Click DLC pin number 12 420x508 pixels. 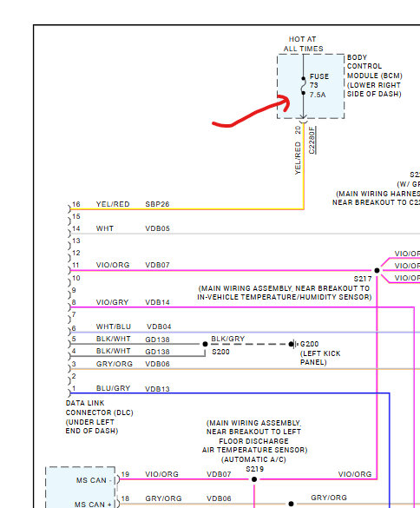click(x=76, y=253)
